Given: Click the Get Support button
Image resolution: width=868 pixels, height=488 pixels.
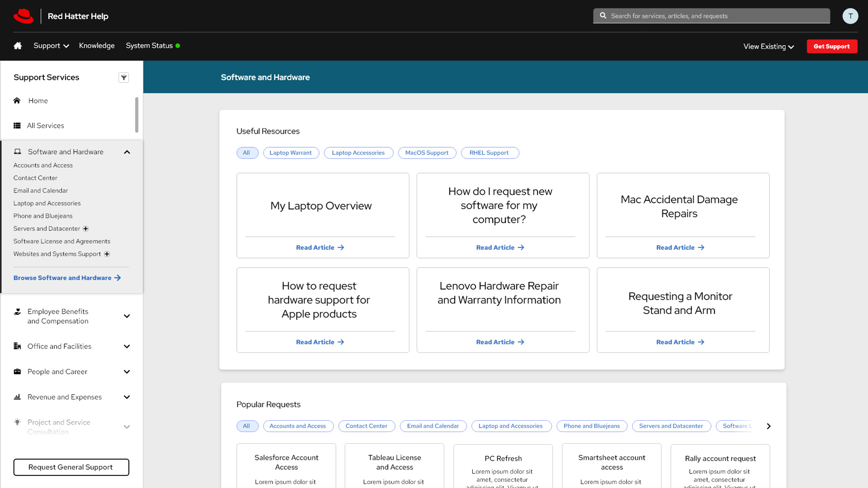Looking at the screenshot, I should point(832,46).
